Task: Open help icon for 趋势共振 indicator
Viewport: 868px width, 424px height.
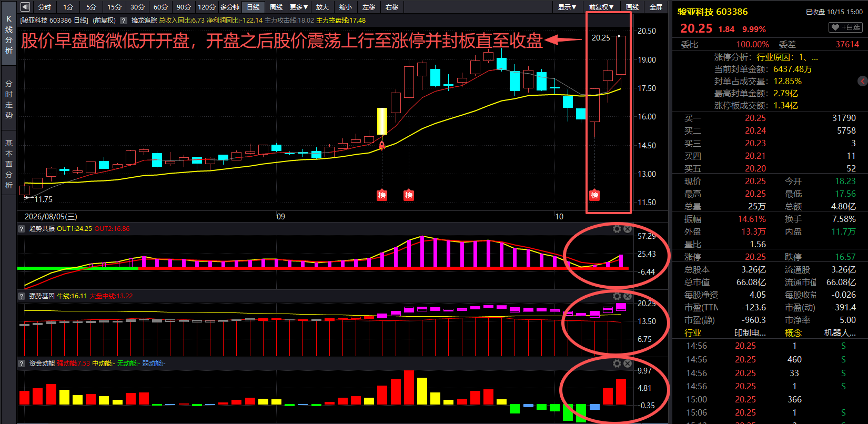Action: click(22, 229)
